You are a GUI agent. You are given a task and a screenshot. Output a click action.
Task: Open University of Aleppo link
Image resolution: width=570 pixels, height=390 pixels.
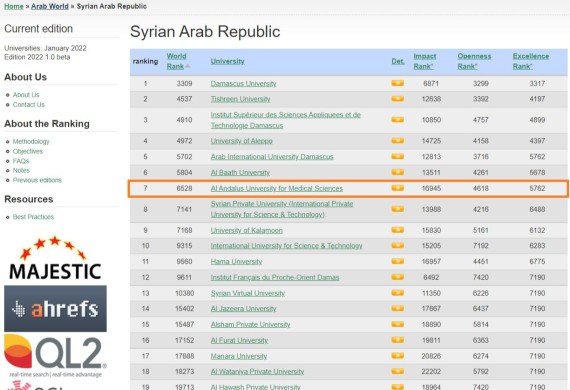[241, 141]
